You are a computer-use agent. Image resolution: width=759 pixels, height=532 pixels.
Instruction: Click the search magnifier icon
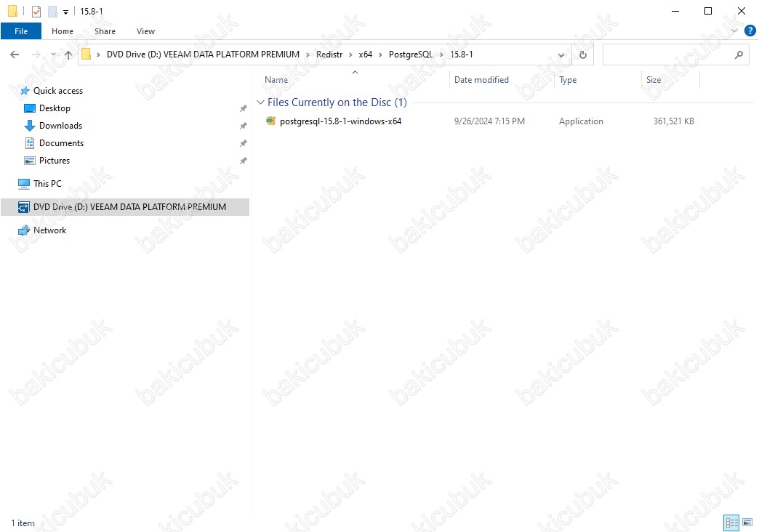tap(739, 55)
